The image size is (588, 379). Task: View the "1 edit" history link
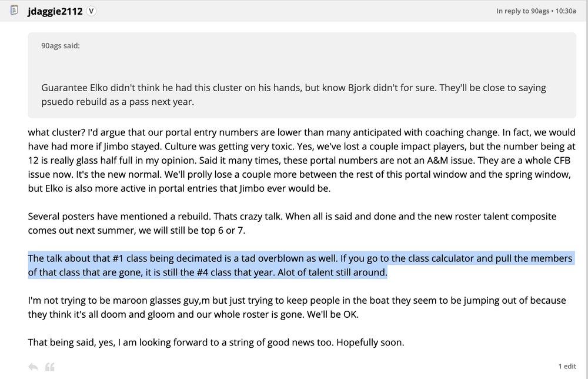coord(567,366)
